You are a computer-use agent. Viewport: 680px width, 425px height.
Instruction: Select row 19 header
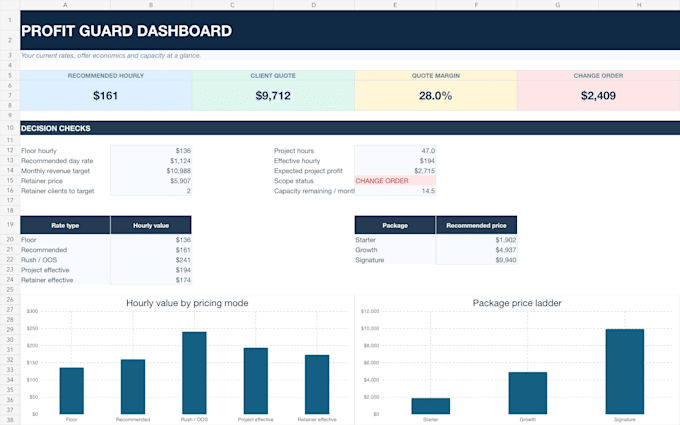(x=10, y=225)
